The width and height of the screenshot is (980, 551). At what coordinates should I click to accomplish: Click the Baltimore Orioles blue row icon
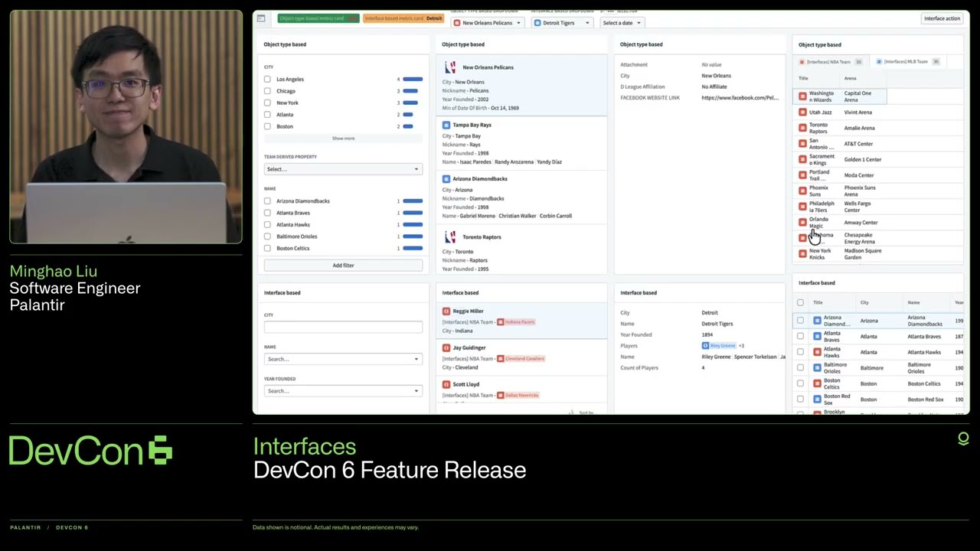point(817,368)
